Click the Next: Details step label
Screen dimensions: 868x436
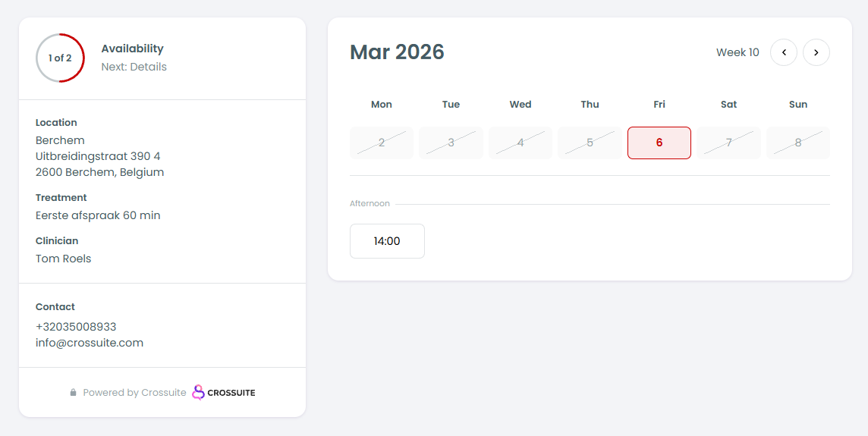[134, 67]
